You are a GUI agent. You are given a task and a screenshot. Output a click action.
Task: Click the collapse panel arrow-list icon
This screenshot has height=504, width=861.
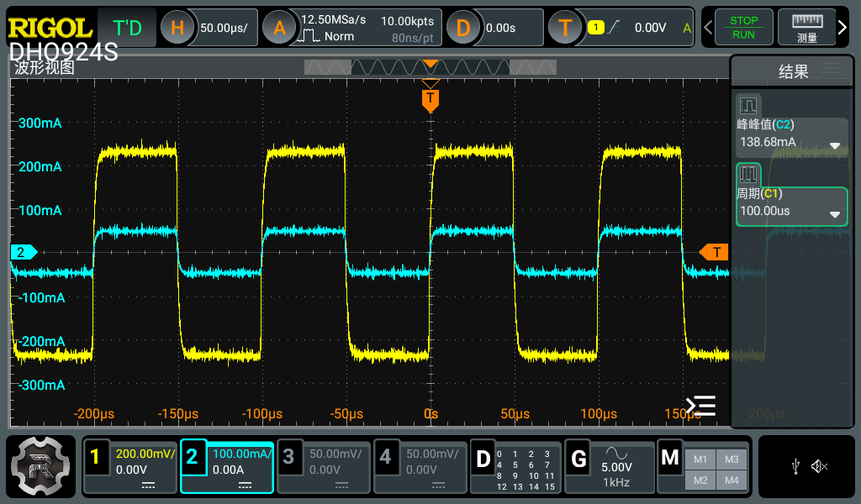(x=700, y=406)
